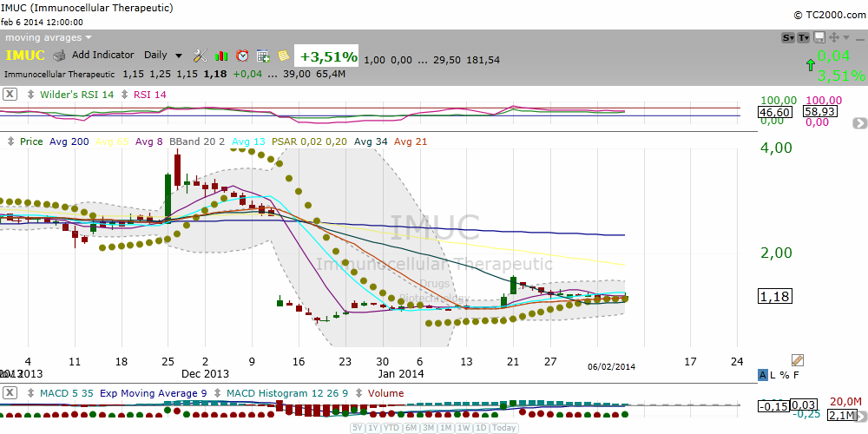Select the 1W time range

pos(464,428)
